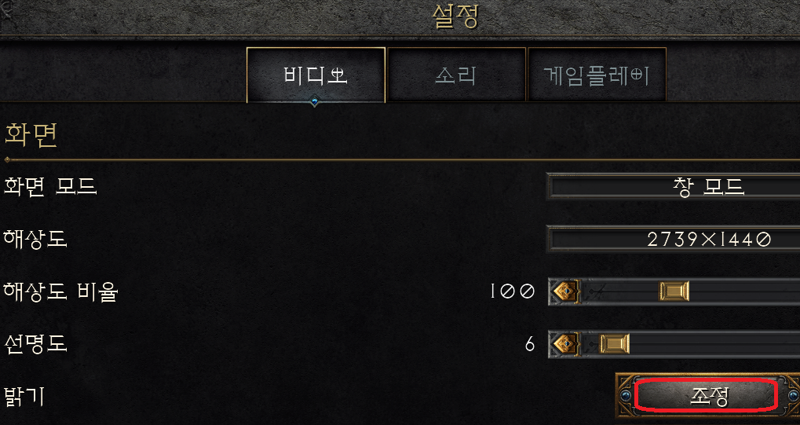Click the 해상도 비율 slider handle
This screenshot has height=425, width=800.
click(674, 291)
